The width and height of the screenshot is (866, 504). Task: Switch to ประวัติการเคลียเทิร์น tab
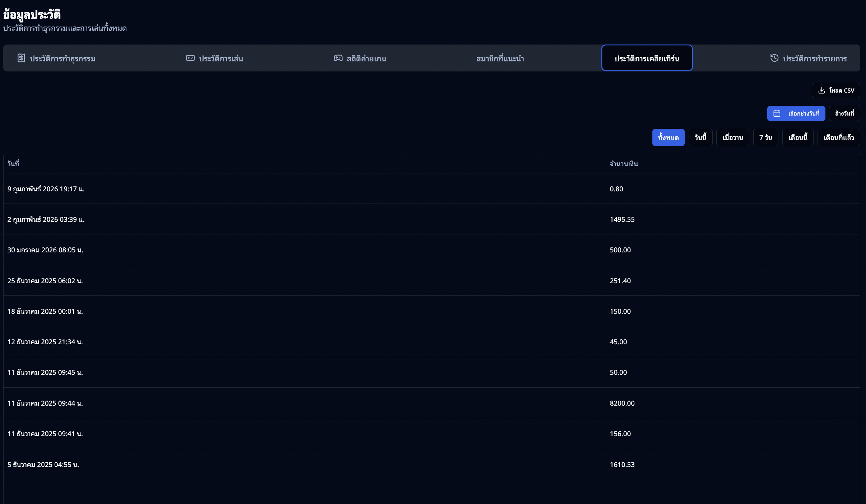click(x=647, y=59)
